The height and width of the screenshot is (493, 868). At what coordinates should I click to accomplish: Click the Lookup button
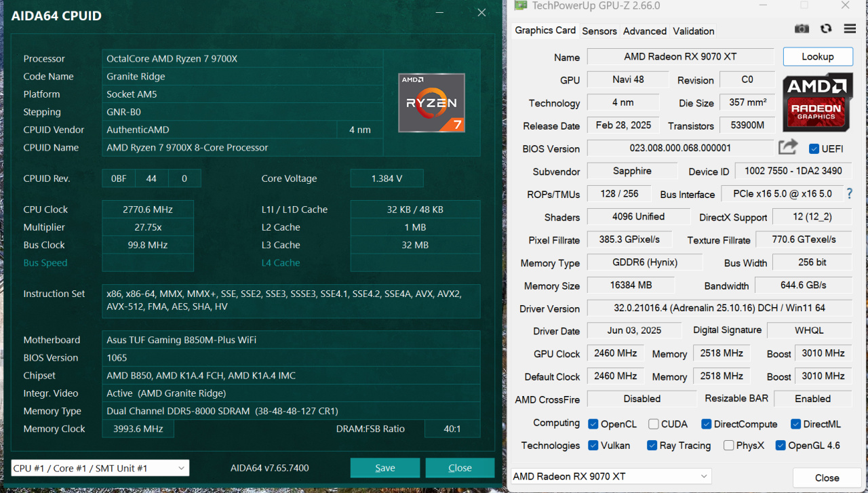818,56
